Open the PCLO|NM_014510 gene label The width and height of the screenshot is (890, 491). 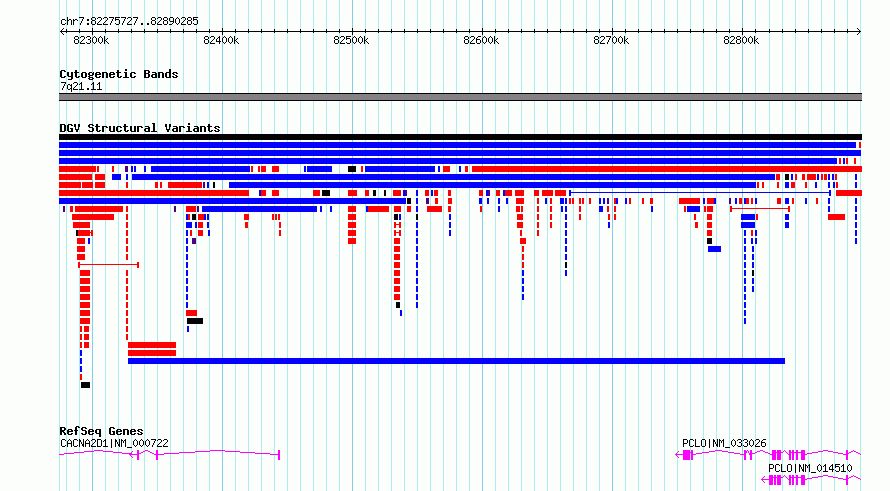[810, 468]
